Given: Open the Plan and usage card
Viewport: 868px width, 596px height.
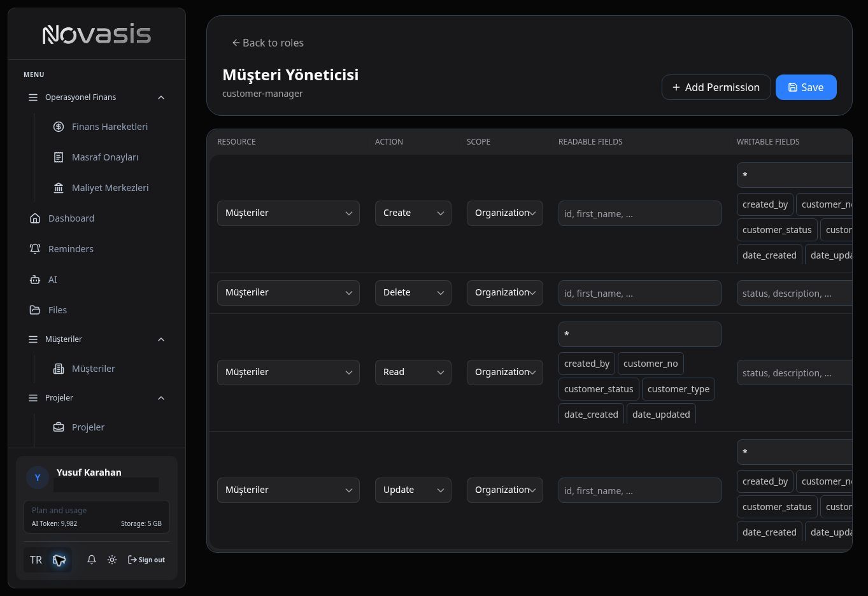Looking at the screenshot, I should point(97,516).
